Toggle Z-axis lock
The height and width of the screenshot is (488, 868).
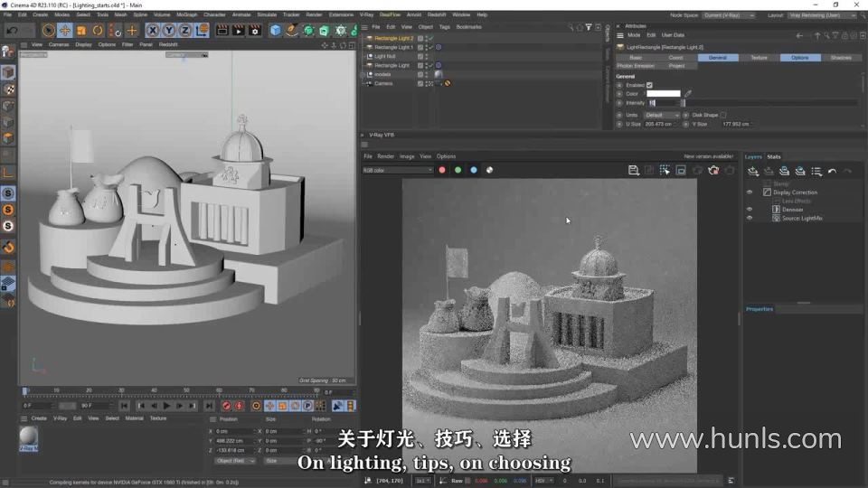coord(184,31)
